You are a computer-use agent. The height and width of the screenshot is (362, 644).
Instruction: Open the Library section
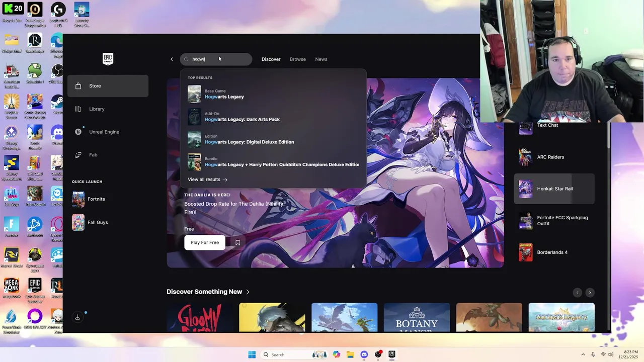click(108, 109)
